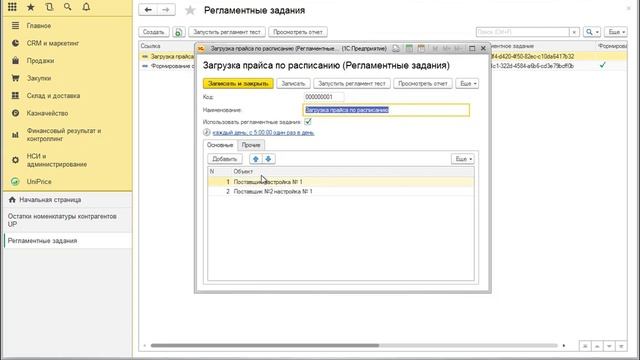The image size is (640, 360).
Task: Open calendar icon in dialog title bar
Action: [421, 49]
